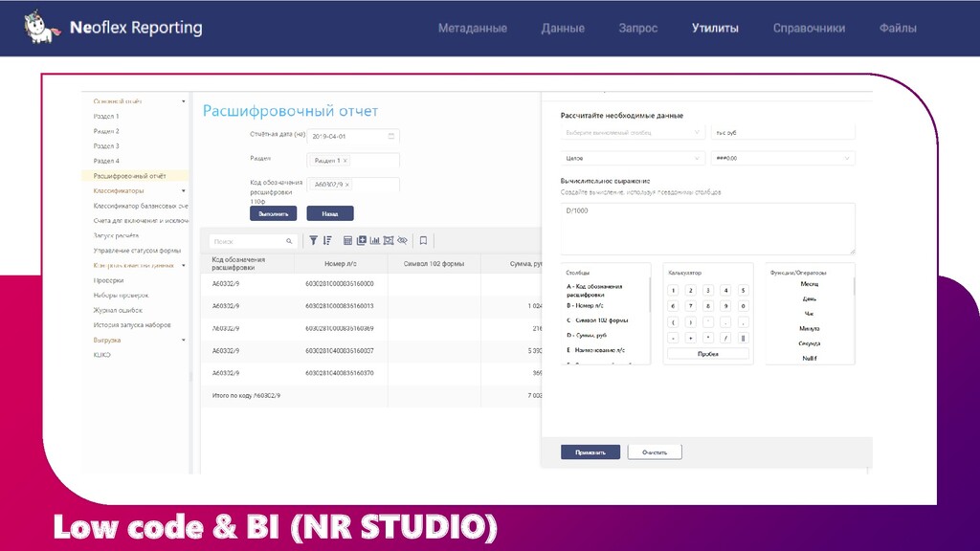Open the 'Справочники' menu
Image resolution: width=980 pixels, height=551 pixels.
[809, 28]
